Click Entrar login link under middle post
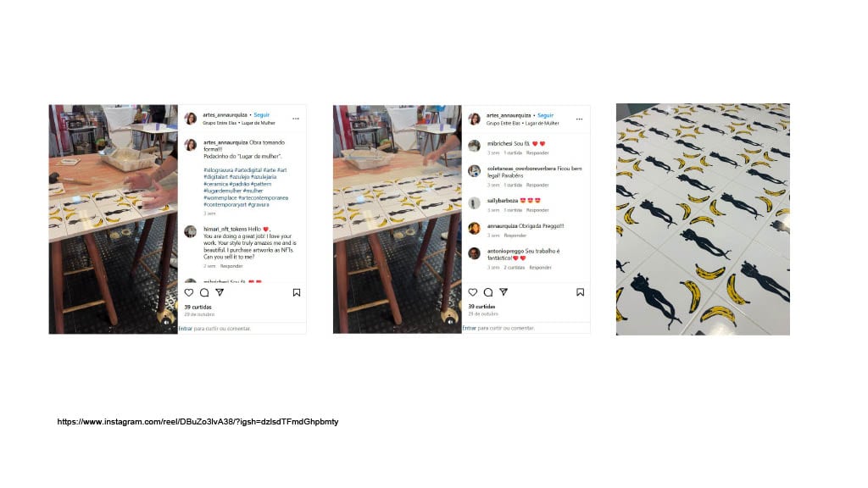The image size is (868, 488). click(x=469, y=328)
